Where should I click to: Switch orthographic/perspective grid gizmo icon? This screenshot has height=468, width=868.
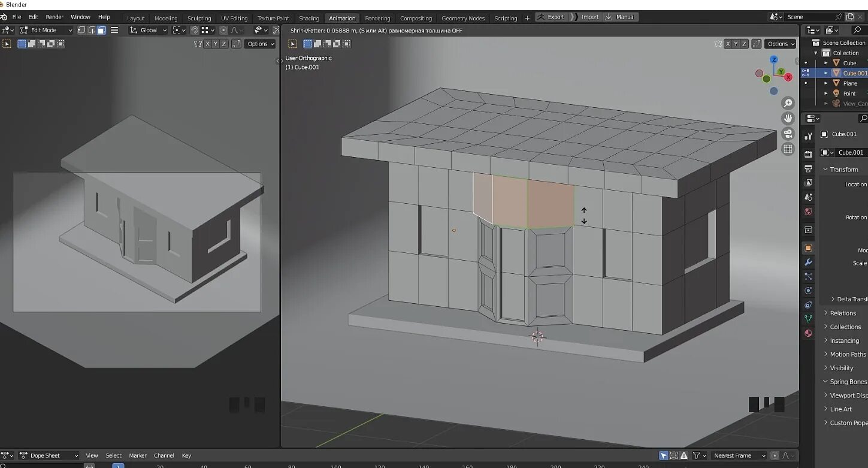[788, 149]
